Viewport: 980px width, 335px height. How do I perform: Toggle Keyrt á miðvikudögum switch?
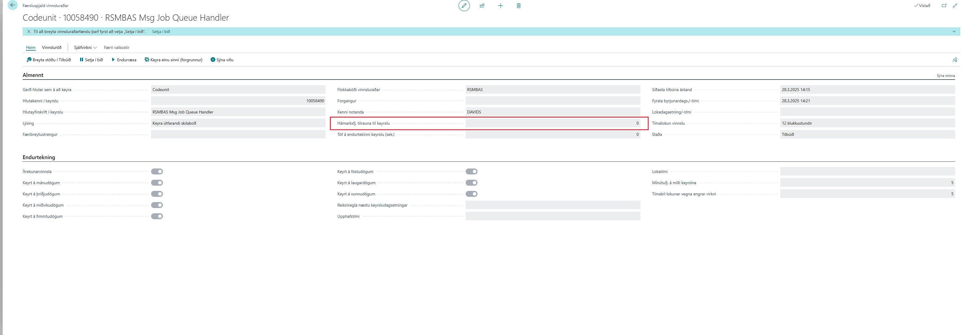157,205
